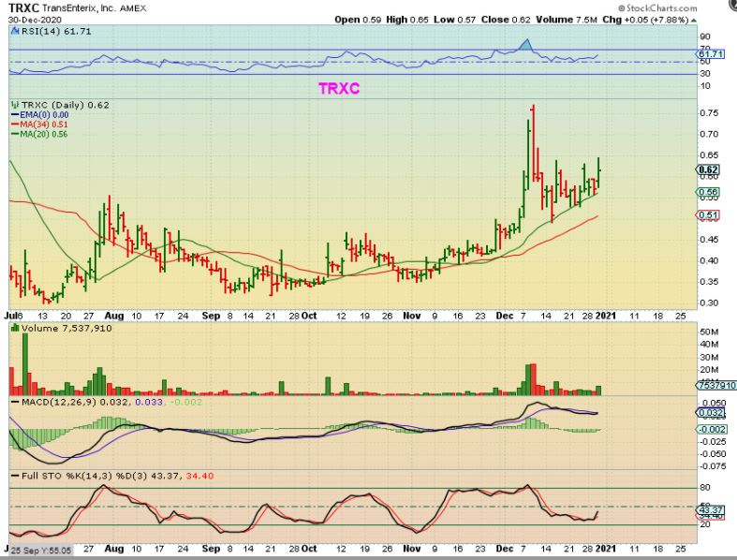
Task: Click the EMA(0) 0.00 legend entry
Action: pos(44,115)
